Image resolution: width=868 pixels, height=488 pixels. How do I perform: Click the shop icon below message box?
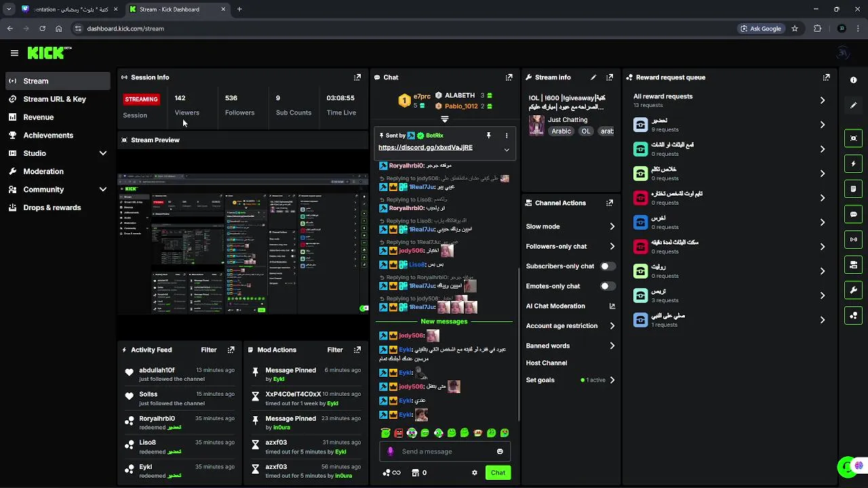click(415, 472)
